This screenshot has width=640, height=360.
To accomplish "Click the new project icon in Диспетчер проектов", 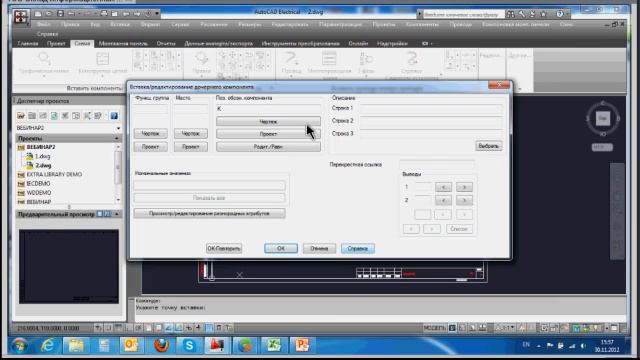I will (x=32, y=116).
